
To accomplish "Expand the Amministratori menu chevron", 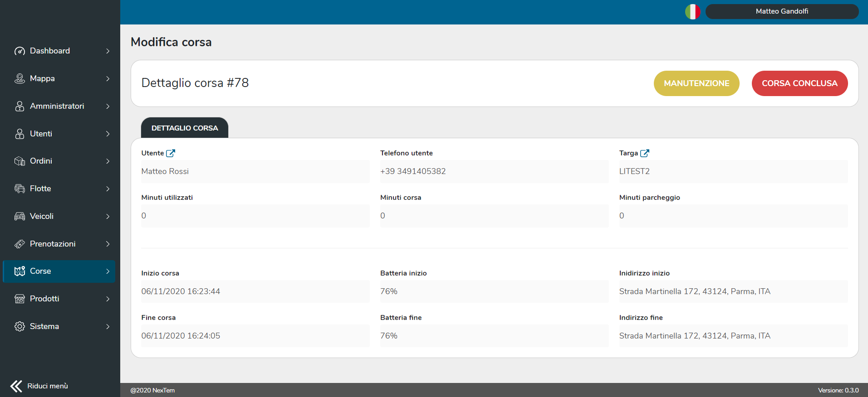I will (x=108, y=107).
